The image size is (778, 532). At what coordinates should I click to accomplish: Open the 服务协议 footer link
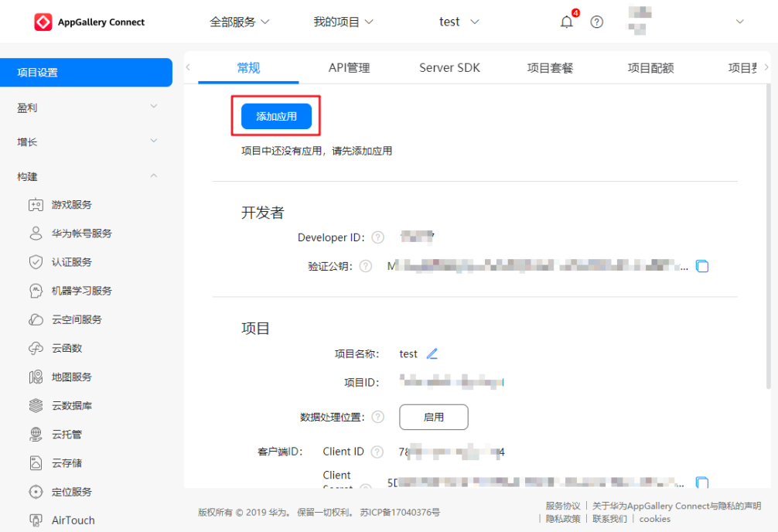(563, 506)
